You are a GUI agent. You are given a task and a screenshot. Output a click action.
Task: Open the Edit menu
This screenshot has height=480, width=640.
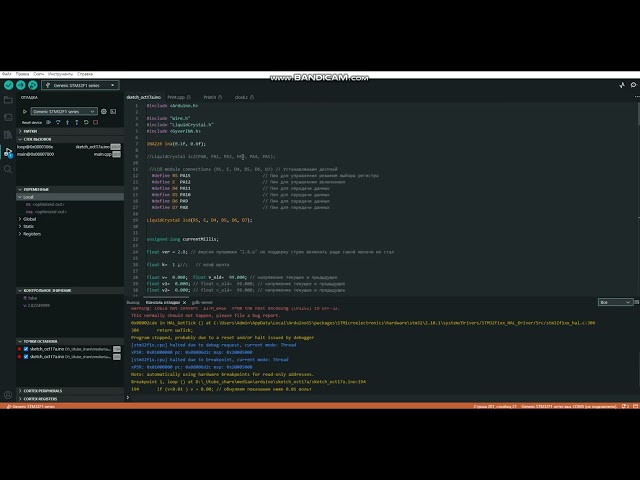click(x=22, y=74)
